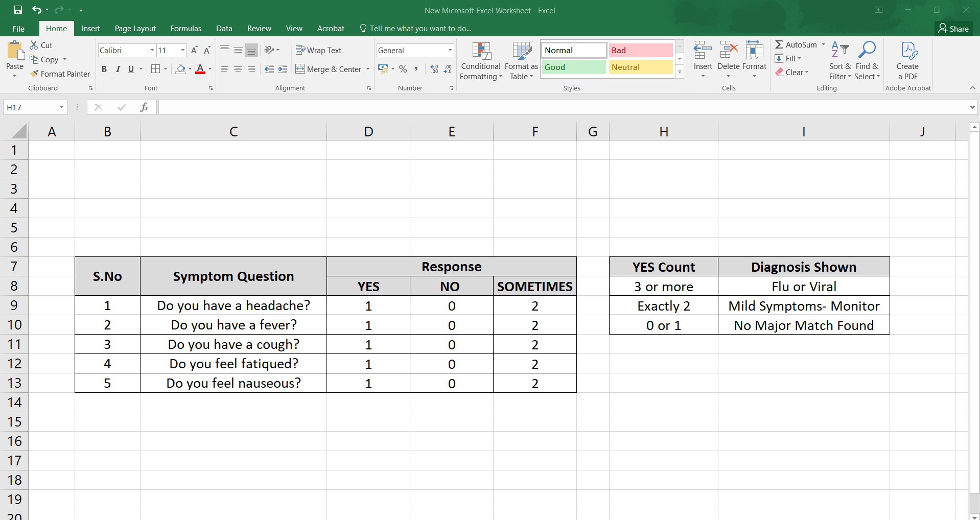Click the Sort & Filter icon
Screen dimensions: 980x520
click(839, 51)
